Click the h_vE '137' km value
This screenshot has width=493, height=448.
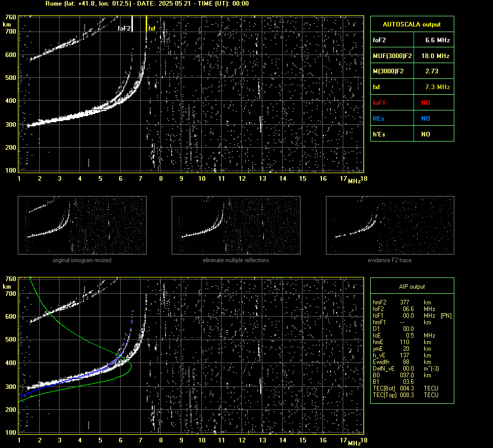point(404,355)
